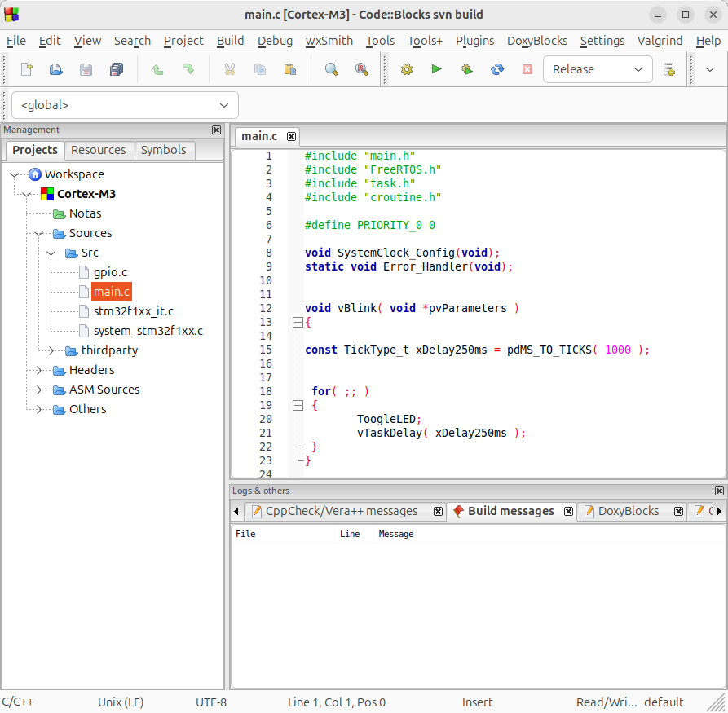Open the Debug menu
The height and width of the screenshot is (713, 728).
[x=275, y=41]
